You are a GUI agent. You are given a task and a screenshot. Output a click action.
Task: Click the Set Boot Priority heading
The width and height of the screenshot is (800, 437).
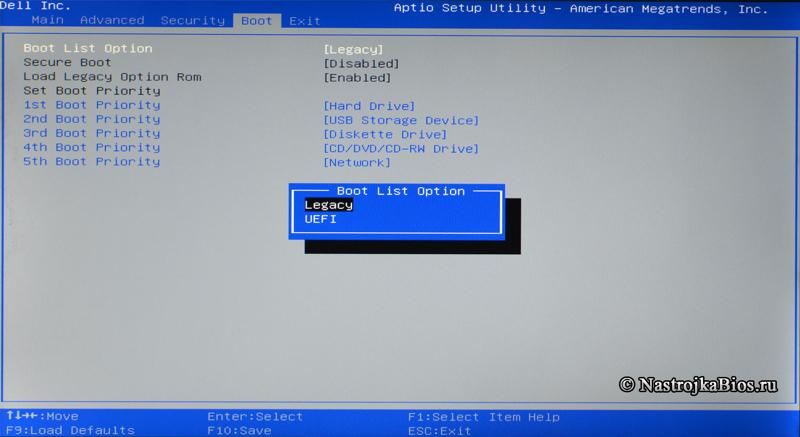92,91
